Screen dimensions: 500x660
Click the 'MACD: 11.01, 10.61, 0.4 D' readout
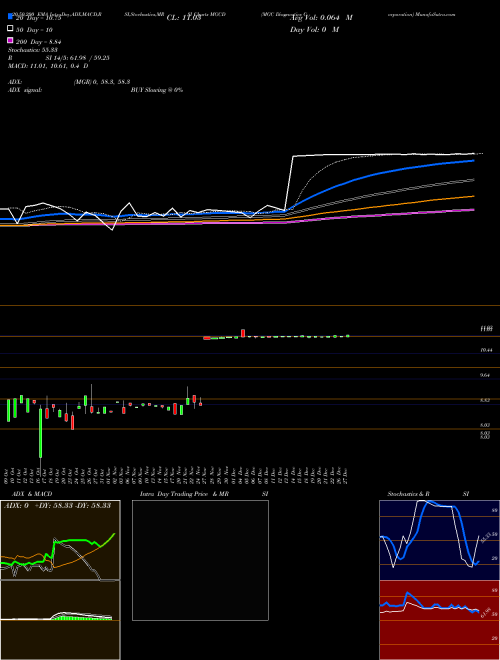[48, 66]
